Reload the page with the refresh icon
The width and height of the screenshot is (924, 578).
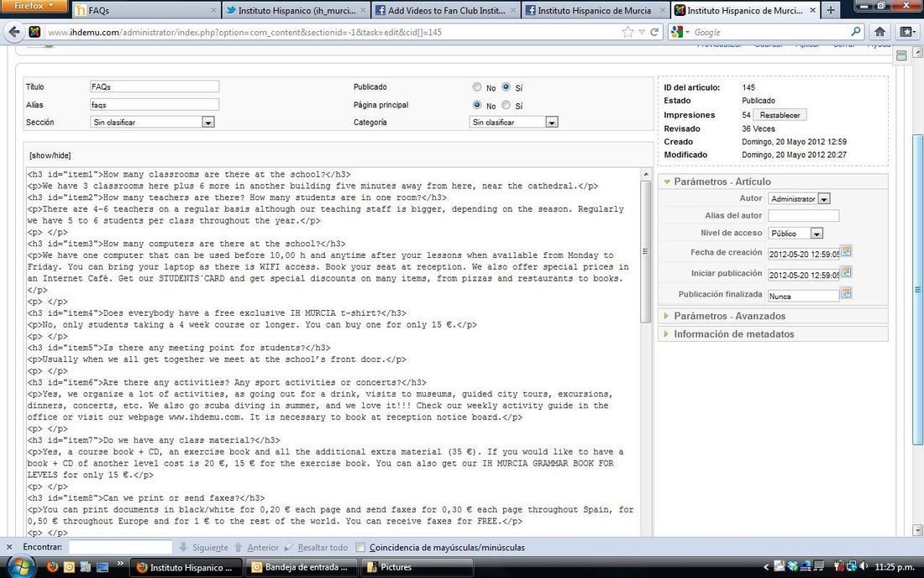[654, 32]
